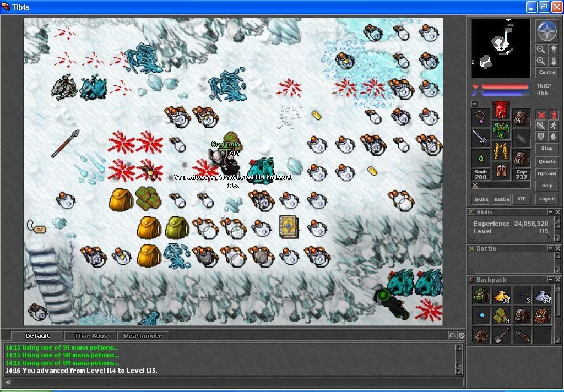Select the green armor equipment slot
This screenshot has height=392, width=564.
tap(501, 130)
